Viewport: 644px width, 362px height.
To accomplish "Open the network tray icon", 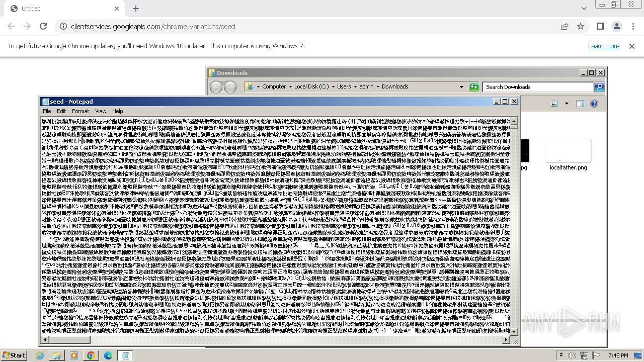I will click(584, 355).
